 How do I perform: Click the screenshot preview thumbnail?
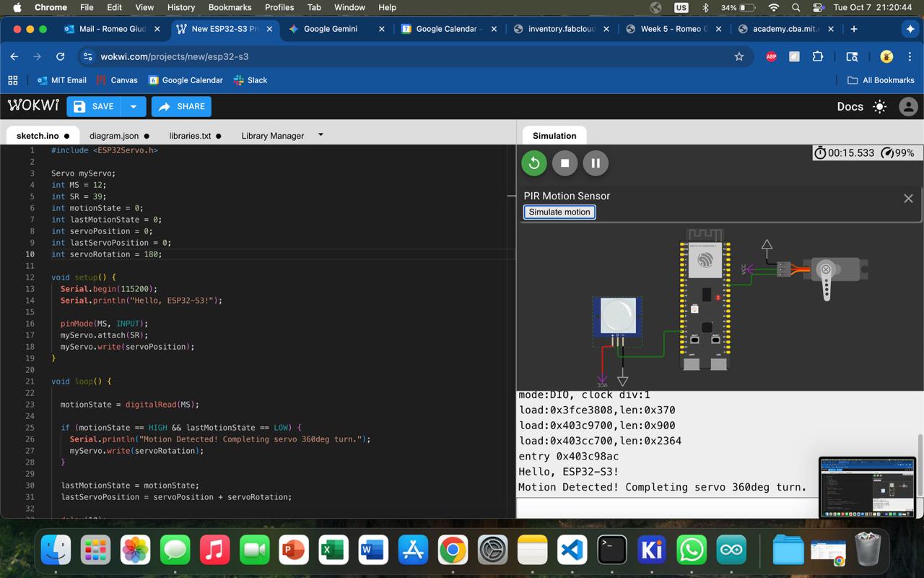(867, 487)
